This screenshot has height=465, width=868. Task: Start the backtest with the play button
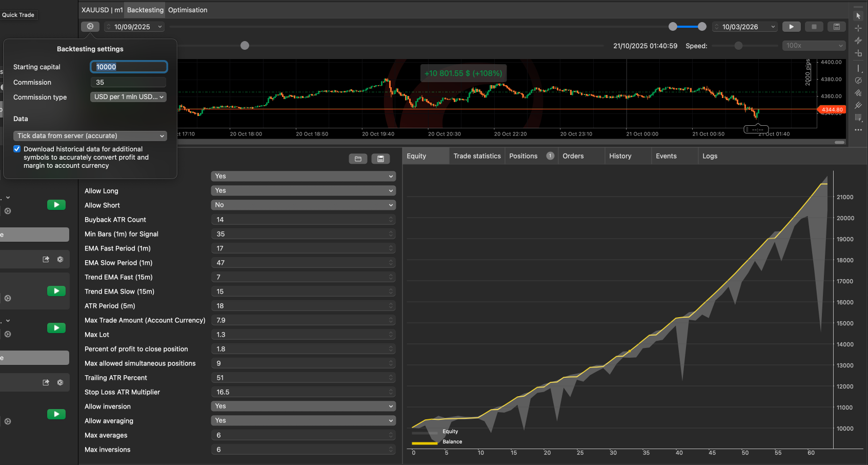point(791,27)
